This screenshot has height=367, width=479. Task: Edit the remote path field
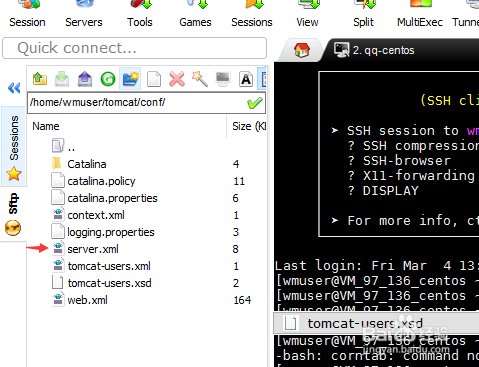(137, 102)
